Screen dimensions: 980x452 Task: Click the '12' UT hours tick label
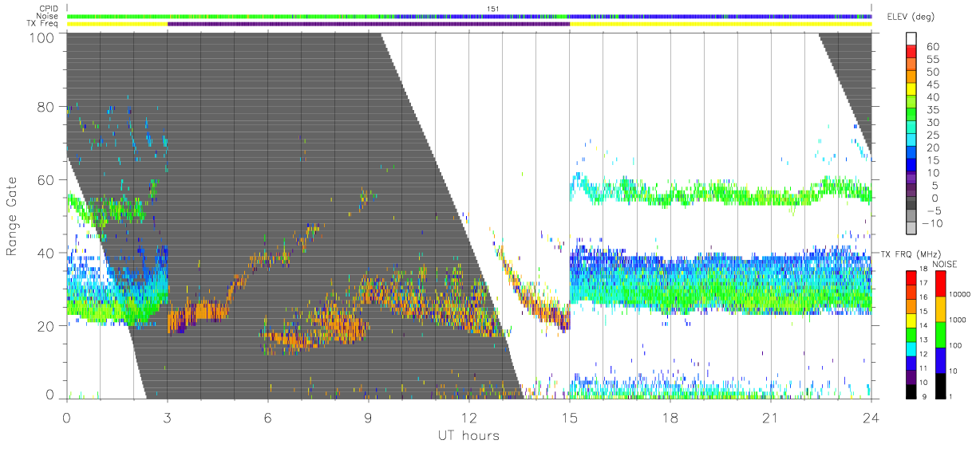(x=469, y=418)
